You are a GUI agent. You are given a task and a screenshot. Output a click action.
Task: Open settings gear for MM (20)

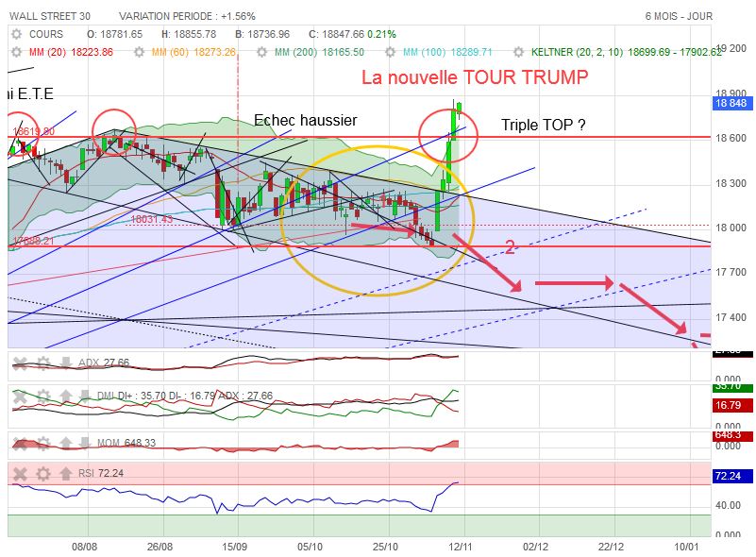coord(17,52)
